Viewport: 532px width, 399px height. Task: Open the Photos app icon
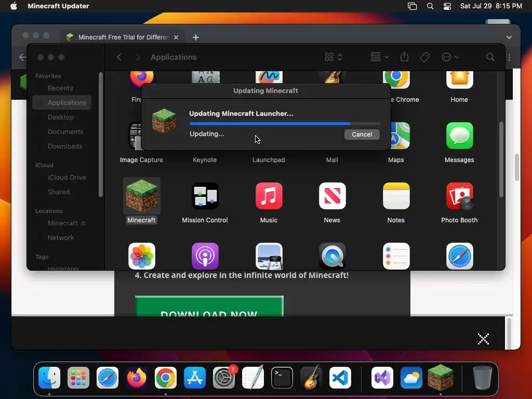141,256
